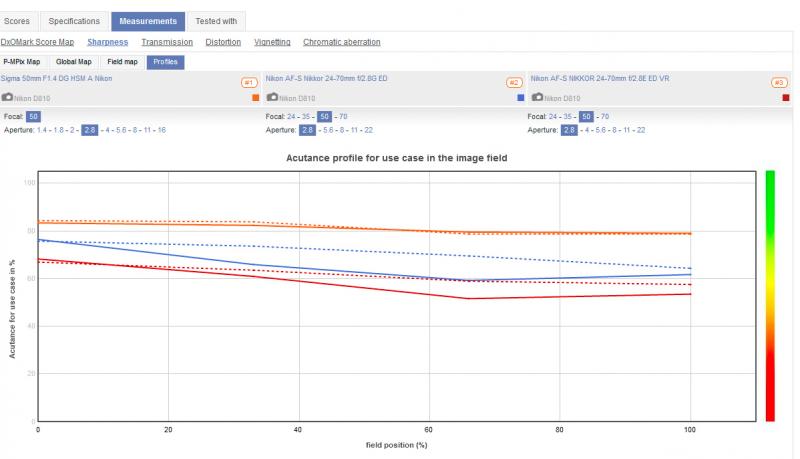Select aperture 5.6 for the f/2.8G lens
Image resolution: width=800 pixels, height=459 pixels.
coord(328,130)
